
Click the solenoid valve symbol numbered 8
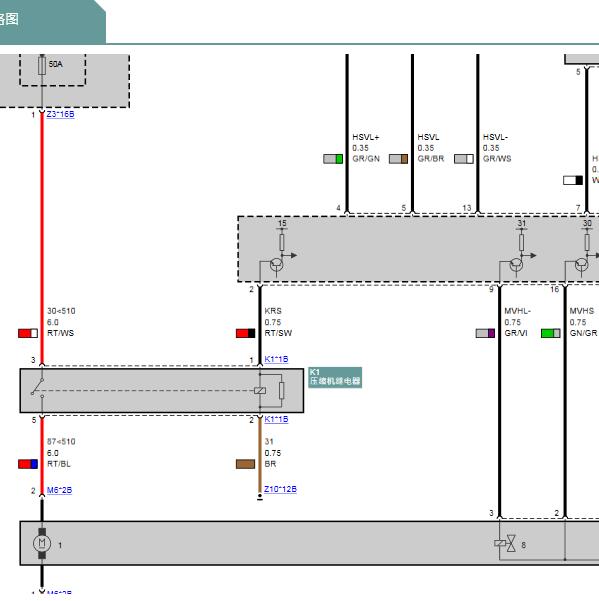pyautogui.click(x=506, y=543)
